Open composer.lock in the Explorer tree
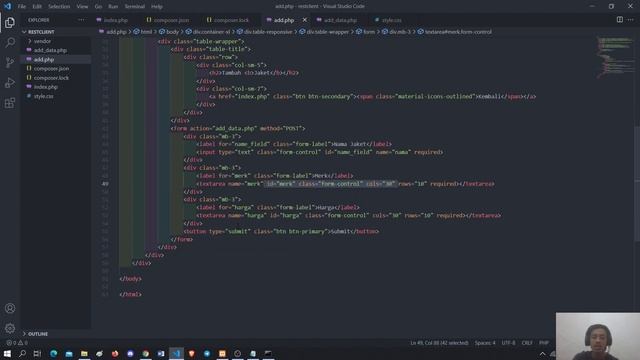Image resolution: width=640 pixels, height=360 pixels. (51, 78)
